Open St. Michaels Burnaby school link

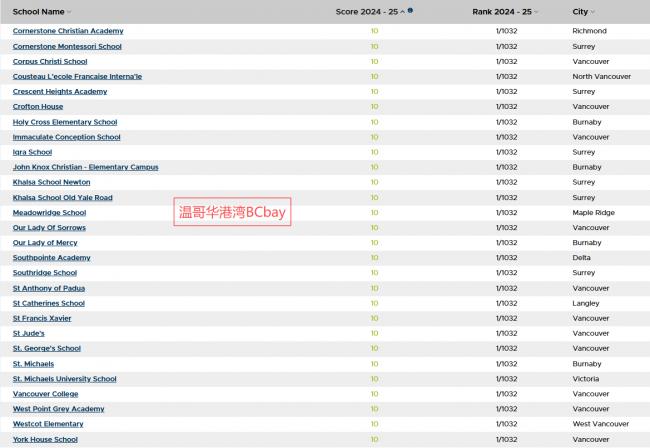33,364
